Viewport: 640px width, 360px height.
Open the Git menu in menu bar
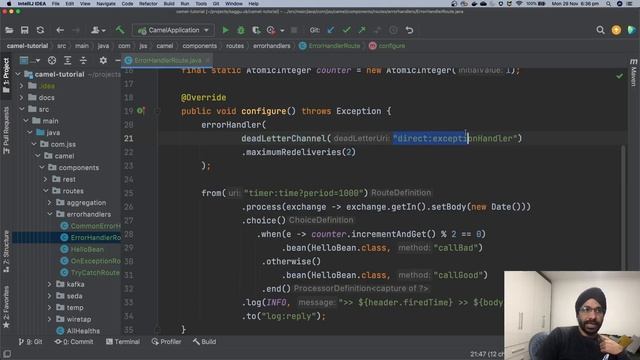216,4
